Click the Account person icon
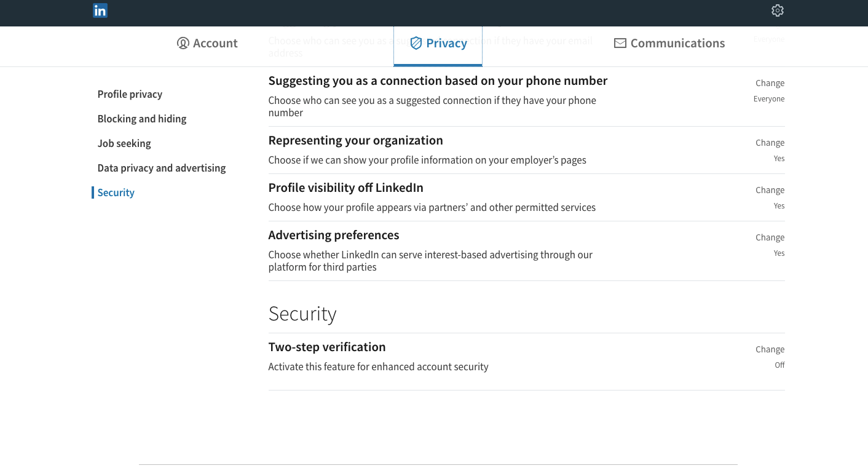The image size is (868, 468). click(183, 43)
